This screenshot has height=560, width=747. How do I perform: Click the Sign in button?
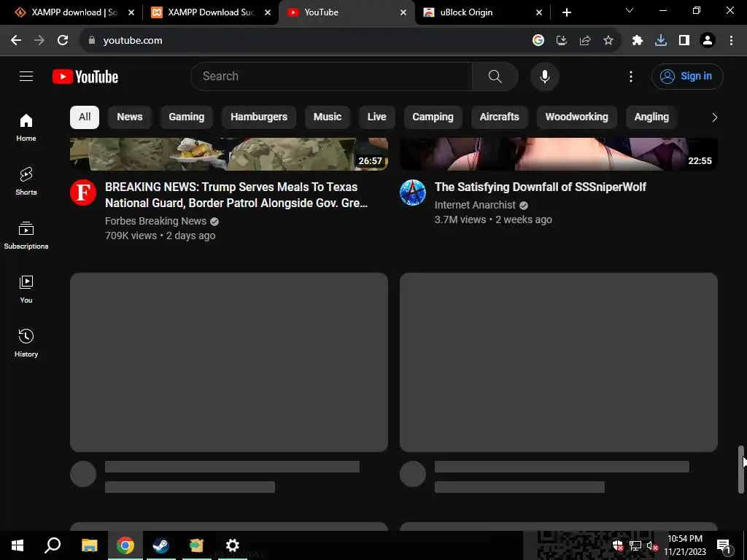point(687,76)
